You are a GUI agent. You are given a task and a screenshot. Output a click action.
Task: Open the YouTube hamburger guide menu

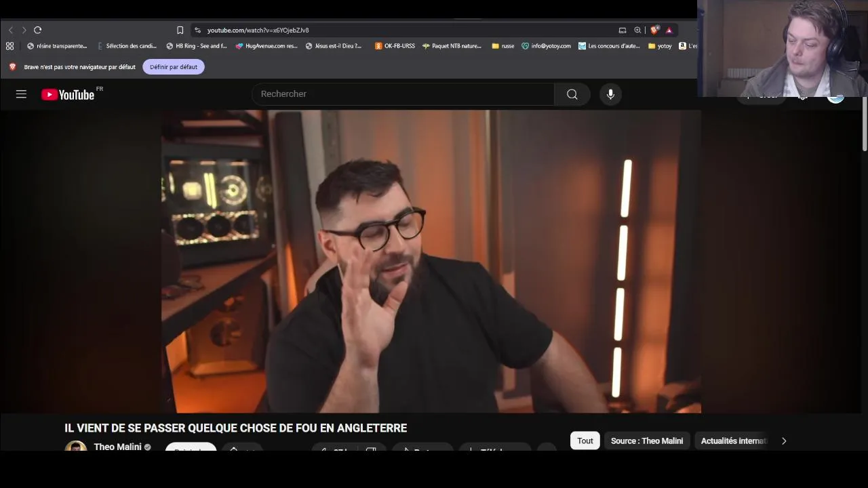click(21, 94)
